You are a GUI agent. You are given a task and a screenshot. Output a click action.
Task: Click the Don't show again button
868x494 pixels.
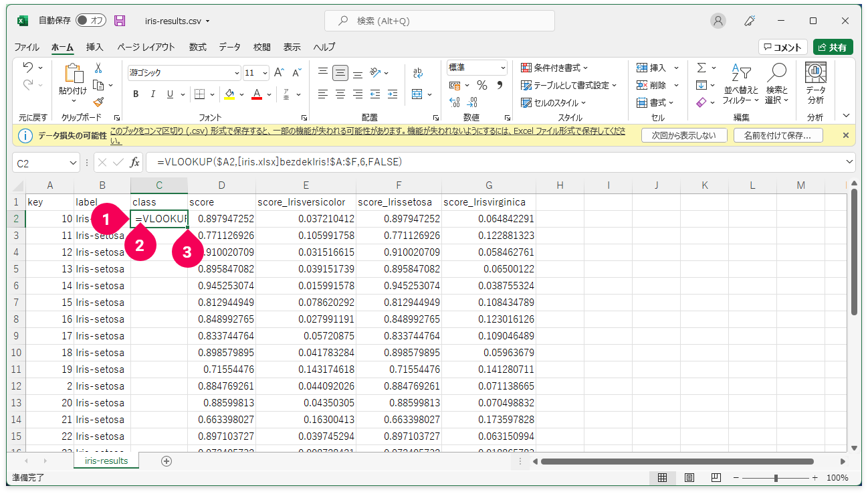(x=683, y=135)
